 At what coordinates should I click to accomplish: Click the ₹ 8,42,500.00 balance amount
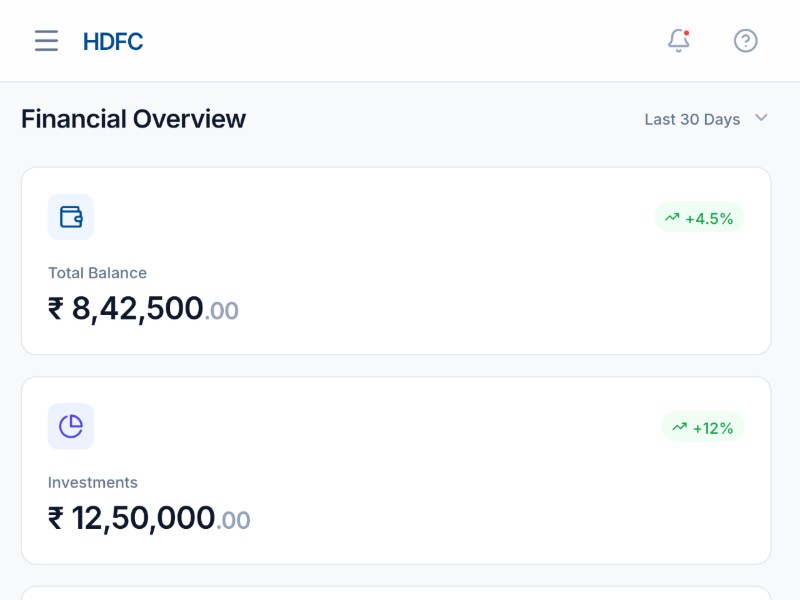click(x=143, y=309)
